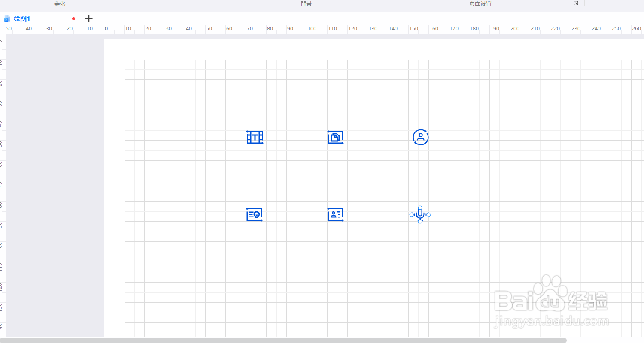Screen dimensions: 644x343
Task: Select the circular user profile icon
Action: coord(421,137)
